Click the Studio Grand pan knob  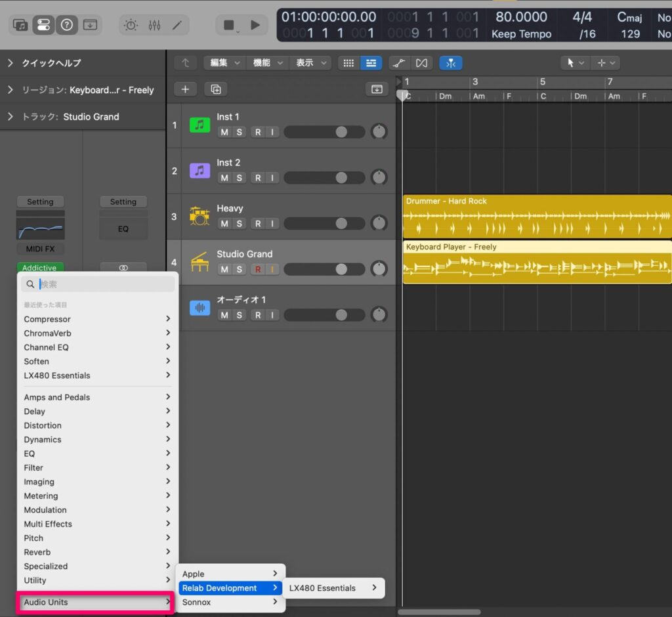(379, 269)
